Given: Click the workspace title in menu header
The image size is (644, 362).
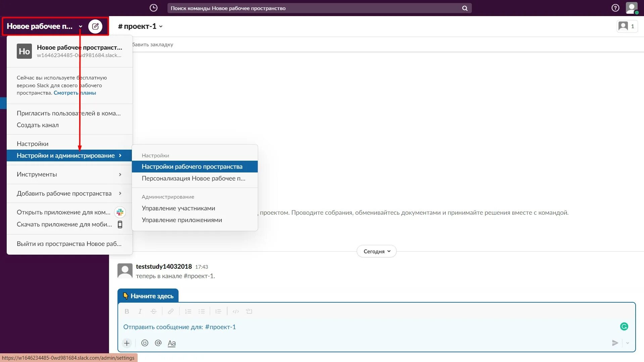Looking at the screenshot, I should [x=80, y=47].
